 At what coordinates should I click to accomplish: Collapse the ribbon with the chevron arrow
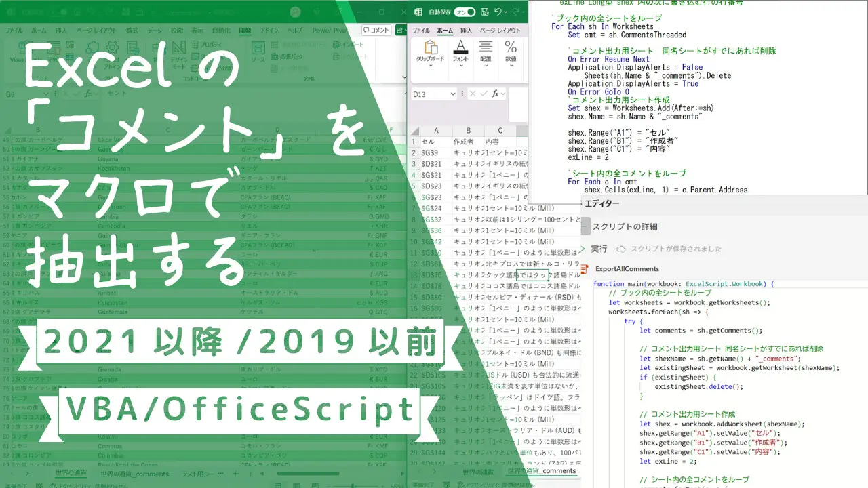coord(404,77)
